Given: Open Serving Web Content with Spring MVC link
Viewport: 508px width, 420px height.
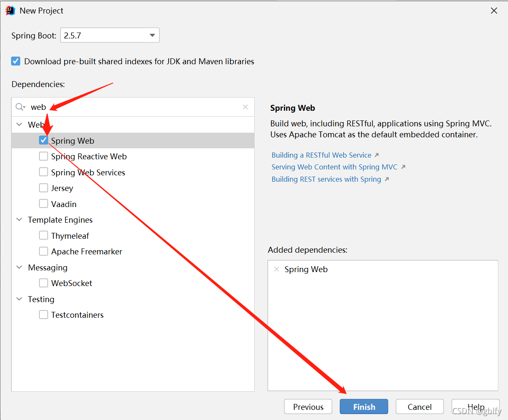Looking at the screenshot, I should 335,167.
